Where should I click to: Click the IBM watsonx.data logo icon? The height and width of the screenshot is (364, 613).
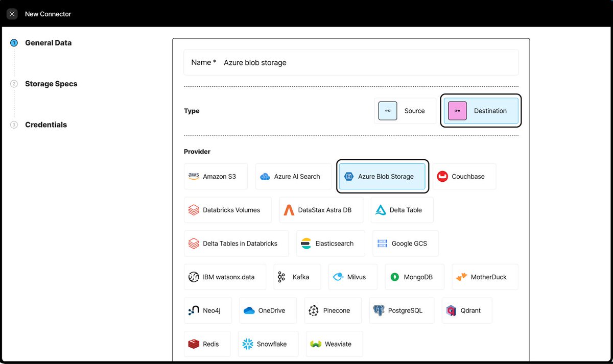[194, 277]
